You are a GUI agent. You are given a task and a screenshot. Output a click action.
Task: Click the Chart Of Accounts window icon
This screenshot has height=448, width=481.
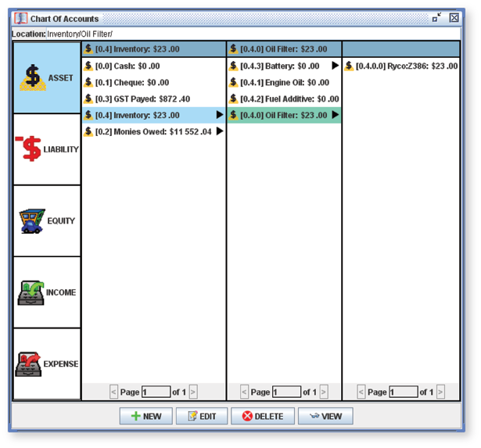click(21, 19)
